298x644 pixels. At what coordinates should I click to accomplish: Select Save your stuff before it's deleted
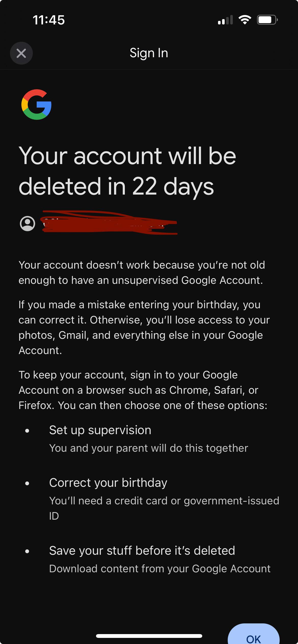[142, 551]
